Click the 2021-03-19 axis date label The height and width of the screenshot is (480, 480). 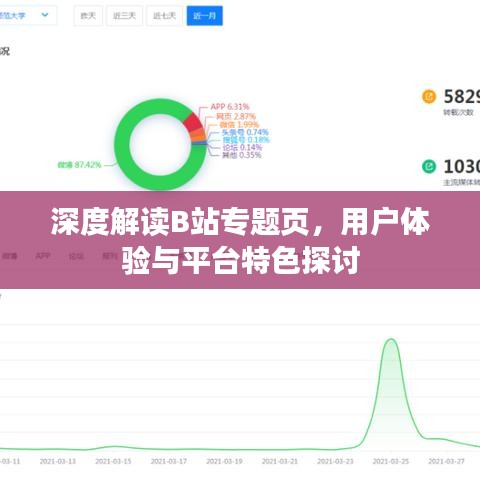(x=224, y=461)
